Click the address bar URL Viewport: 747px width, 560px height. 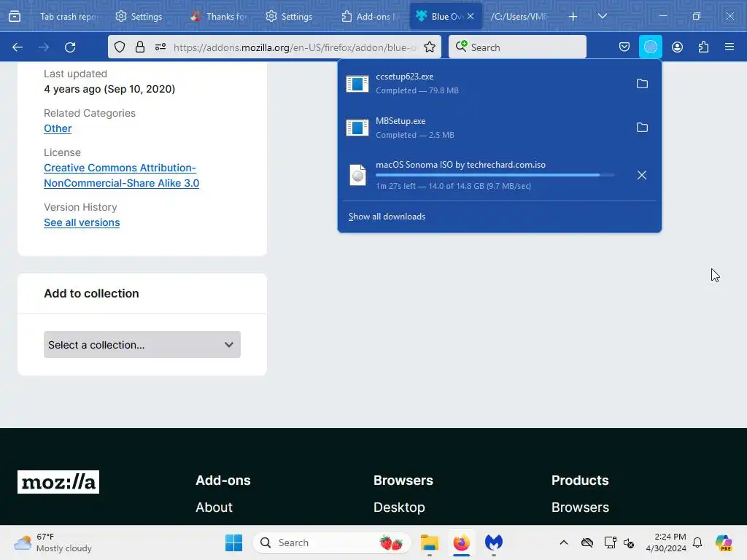coord(295,47)
